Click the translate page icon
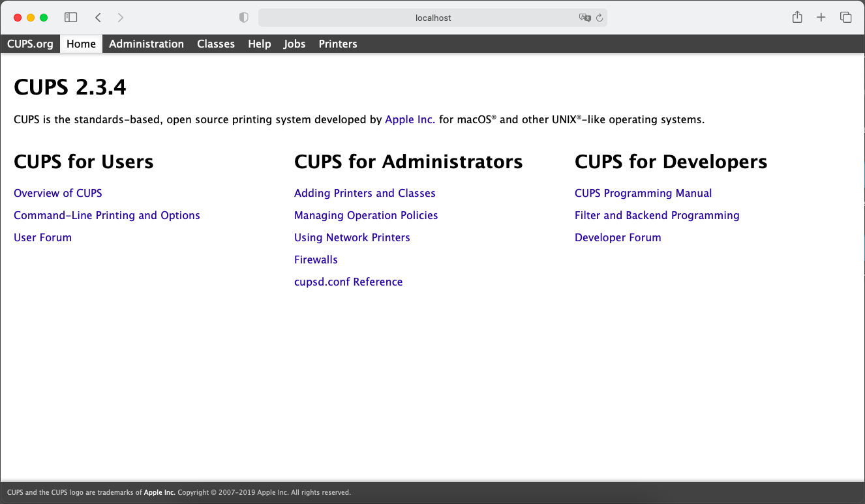865x504 pixels. 584,18
